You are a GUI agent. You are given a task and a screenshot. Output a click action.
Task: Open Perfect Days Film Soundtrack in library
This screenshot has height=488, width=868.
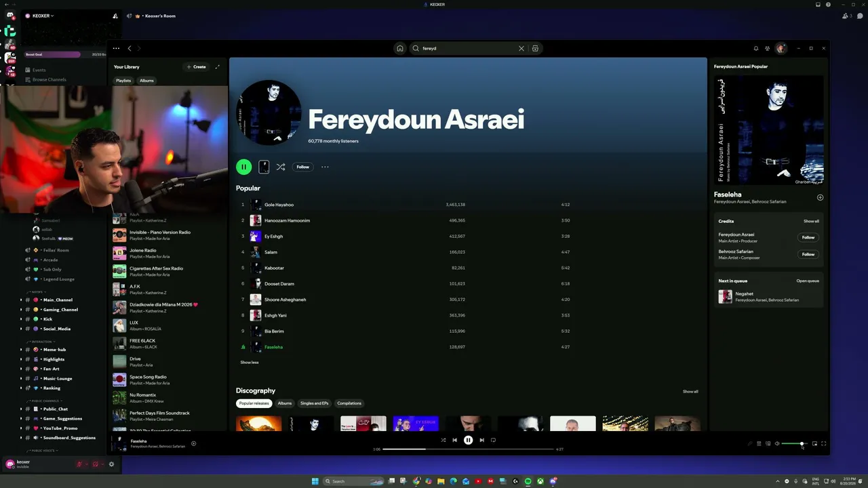168,415
